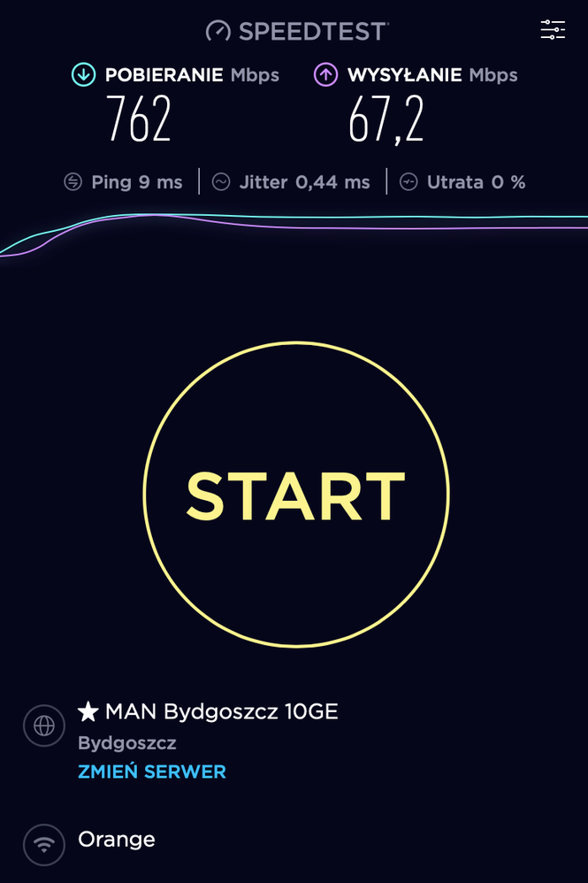This screenshot has height=883, width=588.
Task: Click the Jitter 0,44 ms reading
Action: pyautogui.click(x=304, y=182)
